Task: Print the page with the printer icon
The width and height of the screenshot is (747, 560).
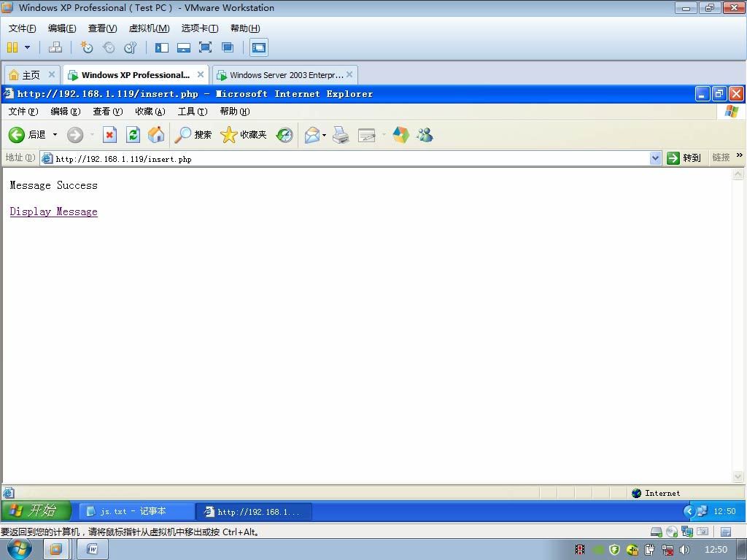Action: (341, 135)
